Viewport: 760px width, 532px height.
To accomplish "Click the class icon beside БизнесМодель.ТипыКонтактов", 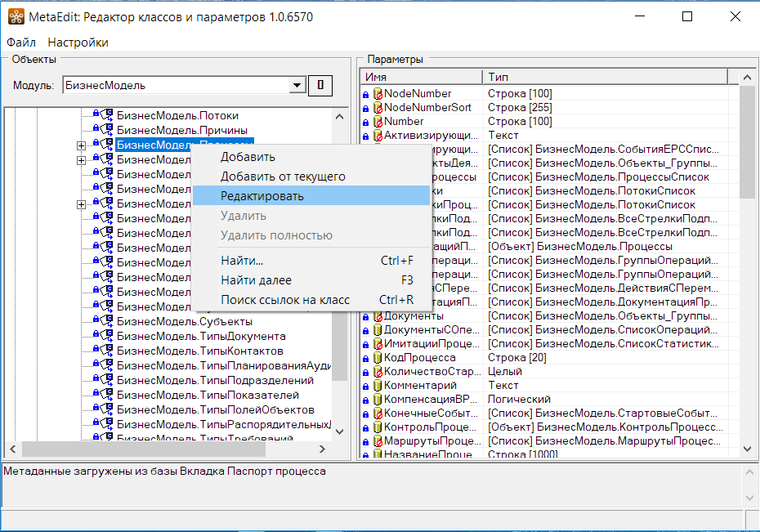I will [107, 351].
